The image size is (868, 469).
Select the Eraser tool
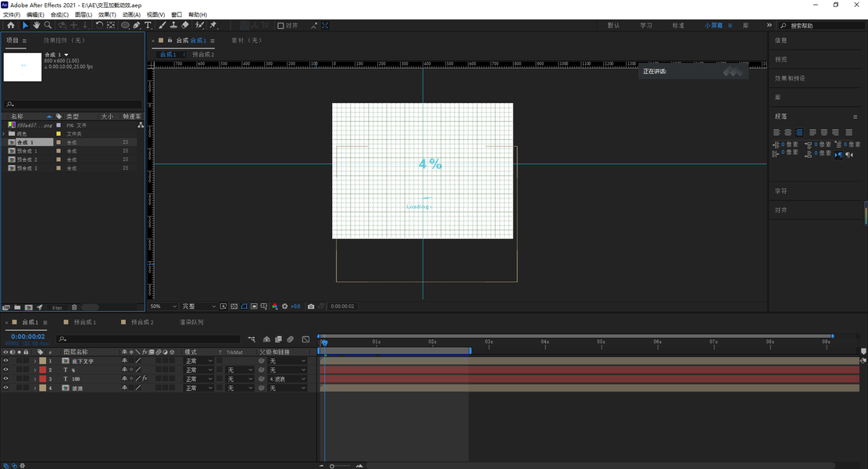[185, 26]
